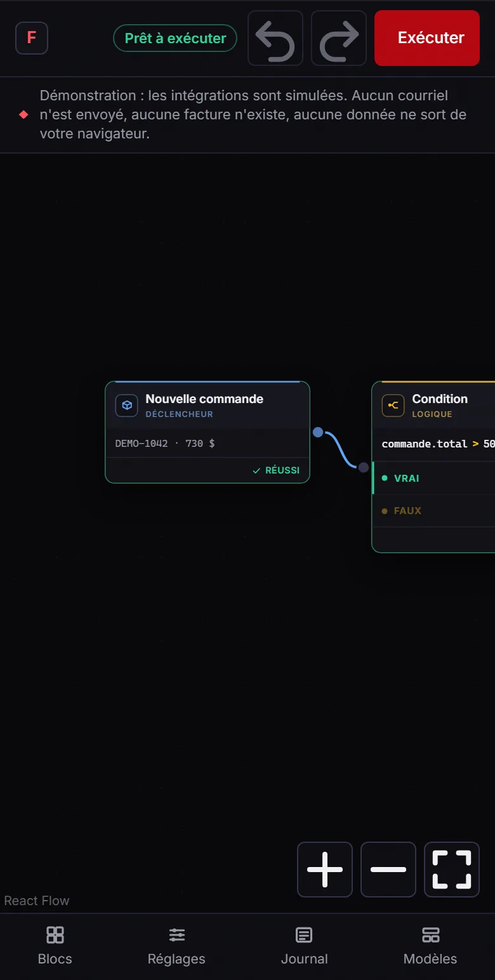
Task: Click the branch icon on Condition node
Action: click(393, 406)
